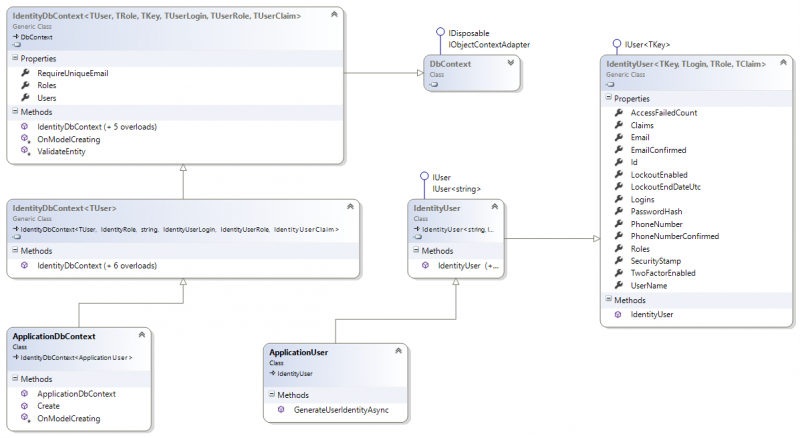The image size is (800, 438).
Task: Click the IDisposable interface lollipop circle
Action: (440, 32)
